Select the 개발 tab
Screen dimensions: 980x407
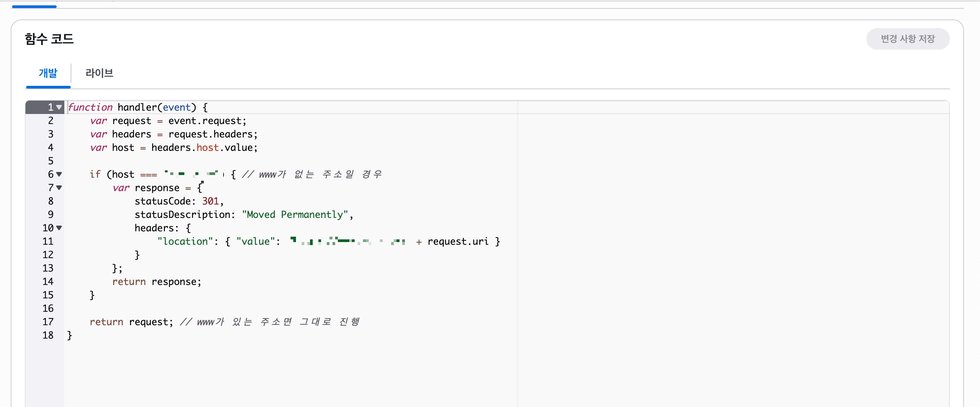click(48, 73)
